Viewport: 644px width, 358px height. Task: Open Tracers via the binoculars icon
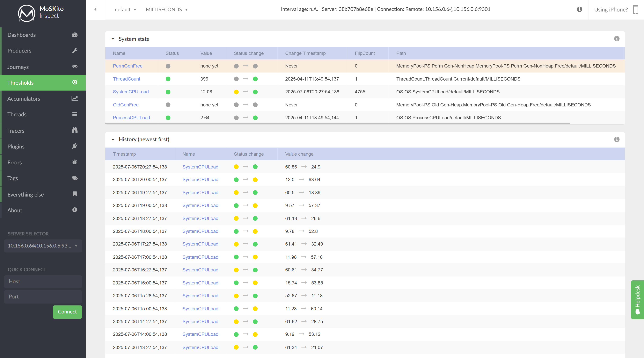click(75, 130)
